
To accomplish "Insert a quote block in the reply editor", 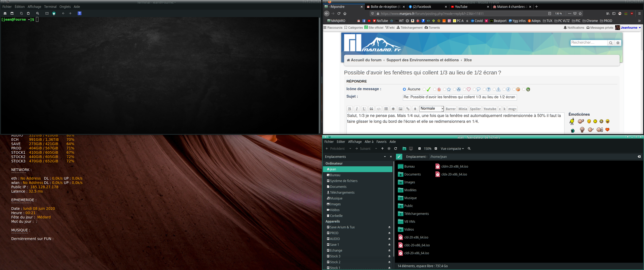I will coord(371,109).
